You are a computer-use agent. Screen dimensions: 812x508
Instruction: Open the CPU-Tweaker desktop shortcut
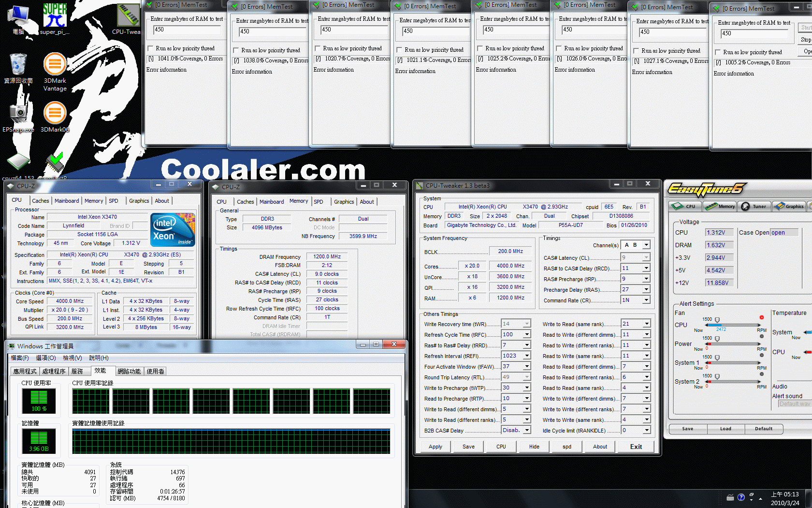coord(127,18)
